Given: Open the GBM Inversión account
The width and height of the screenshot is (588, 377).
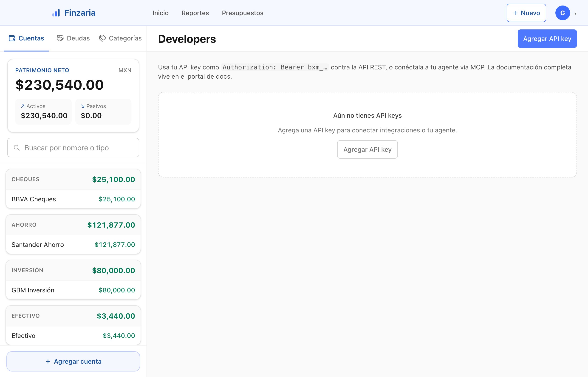Looking at the screenshot, I should click(73, 290).
